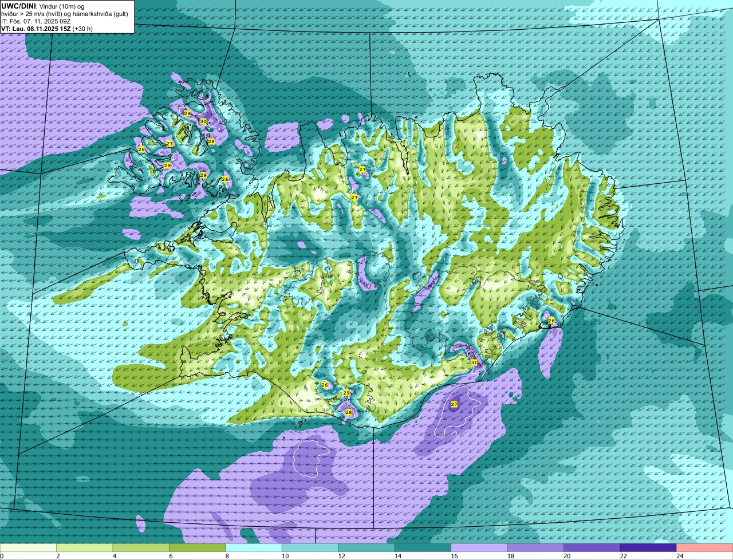Pick the violet 20–22 m/s swatch
The height and width of the screenshot is (560, 733).
tap(592, 547)
